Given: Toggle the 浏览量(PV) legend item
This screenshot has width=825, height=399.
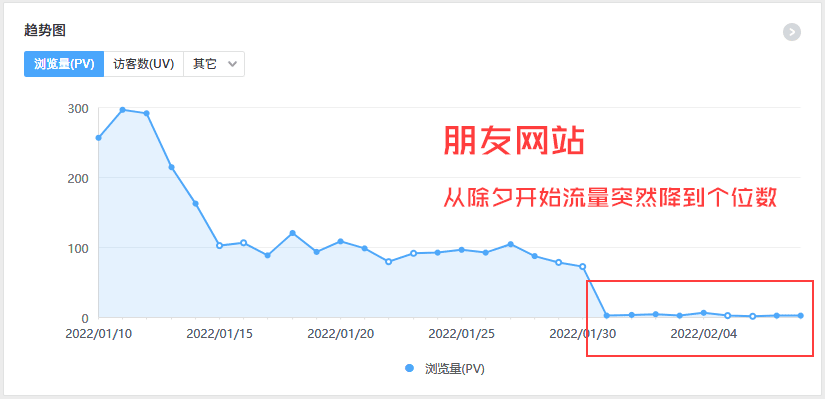Looking at the screenshot, I should pyautogui.click(x=445, y=368).
